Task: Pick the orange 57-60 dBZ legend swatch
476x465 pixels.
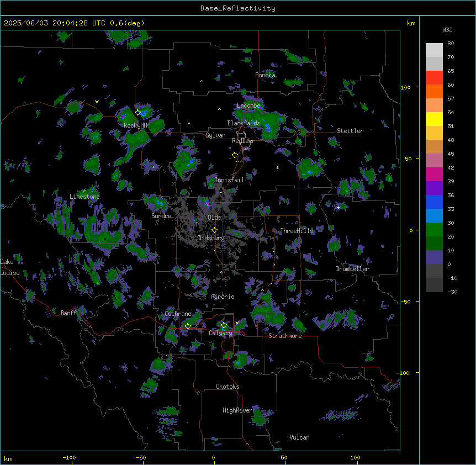Action: (x=434, y=91)
